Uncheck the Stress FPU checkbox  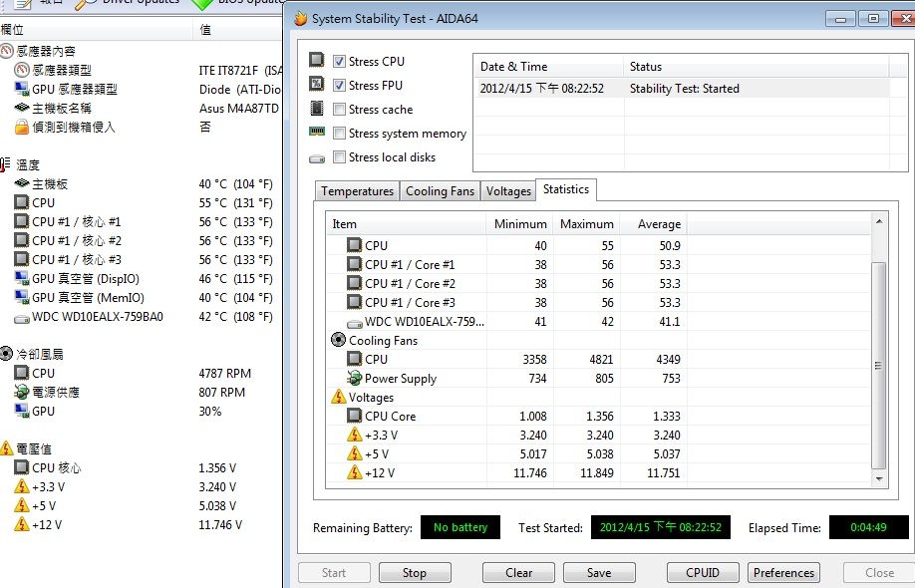coord(339,85)
